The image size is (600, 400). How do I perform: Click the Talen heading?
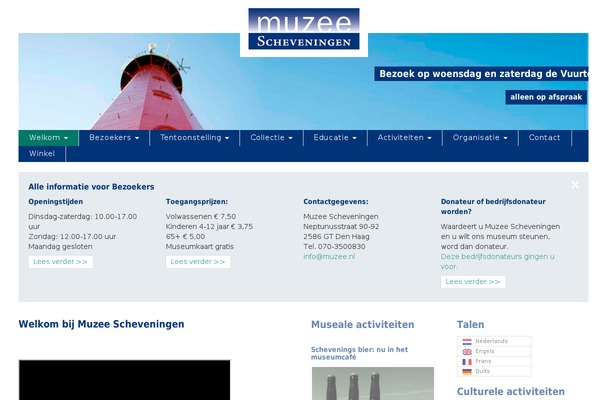pyautogui.click(x=470, y=325)
